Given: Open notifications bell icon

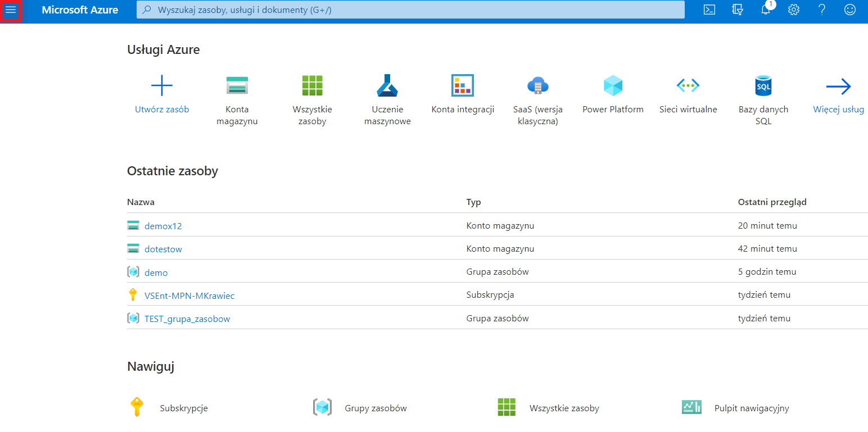Looking at the screenshot, I should pos(765,10).
